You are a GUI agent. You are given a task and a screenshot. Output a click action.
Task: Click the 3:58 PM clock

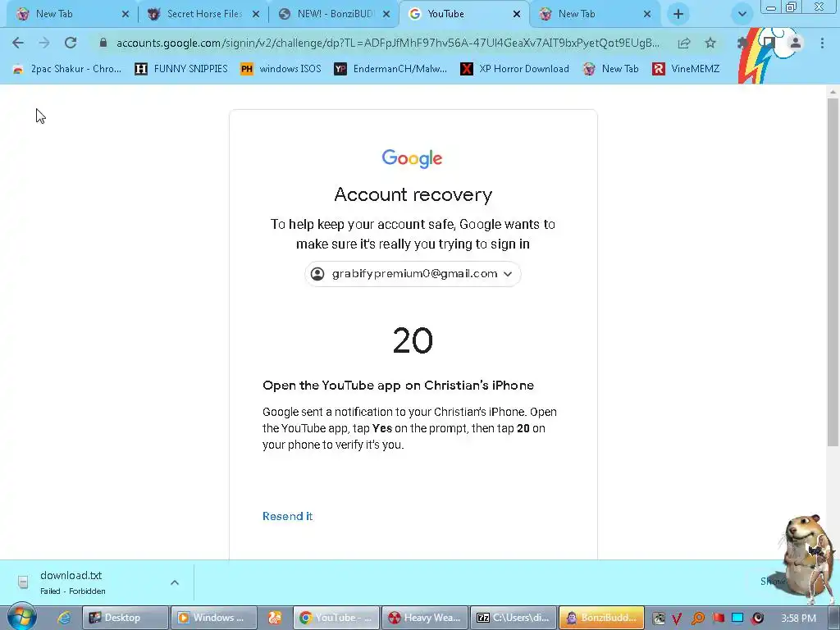tap(798, 619)
